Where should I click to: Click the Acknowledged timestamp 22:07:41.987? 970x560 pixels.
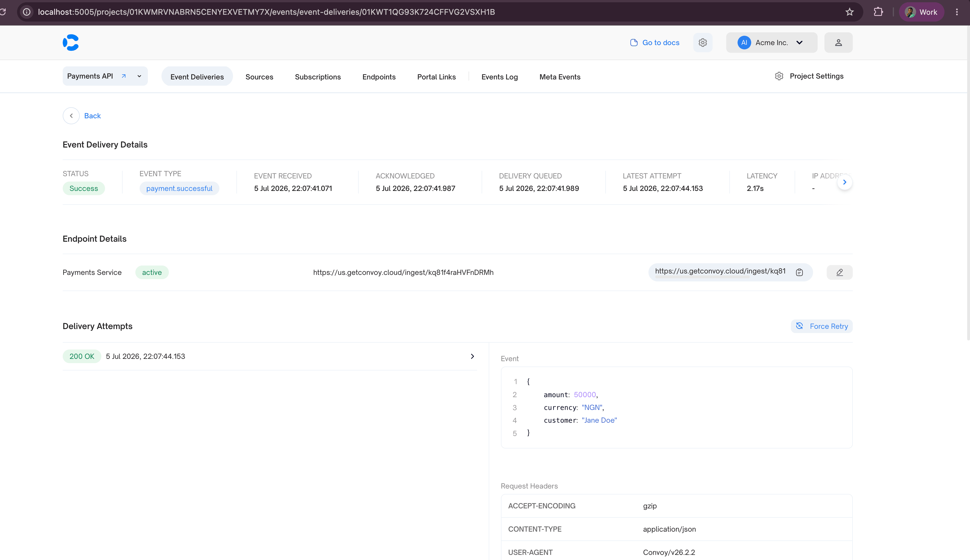pyautogui.click(x=415, y=188)
